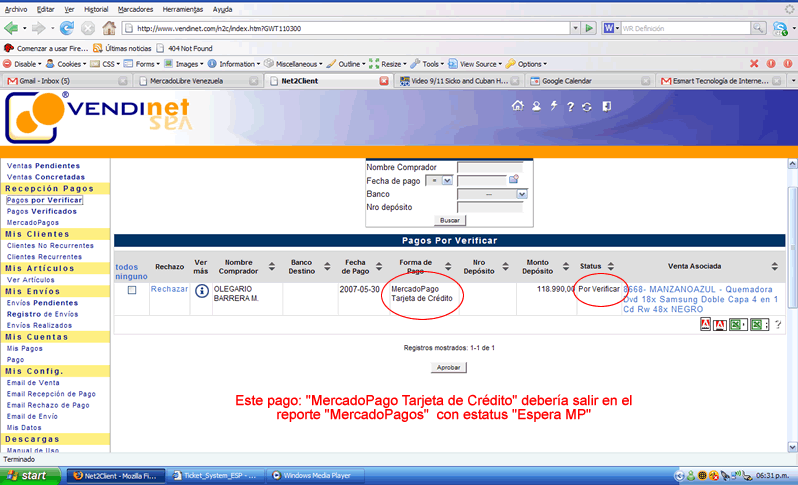Open Pagos Verificados in sidebar
The height and width of the screenshot is (485, 798).
42,211
